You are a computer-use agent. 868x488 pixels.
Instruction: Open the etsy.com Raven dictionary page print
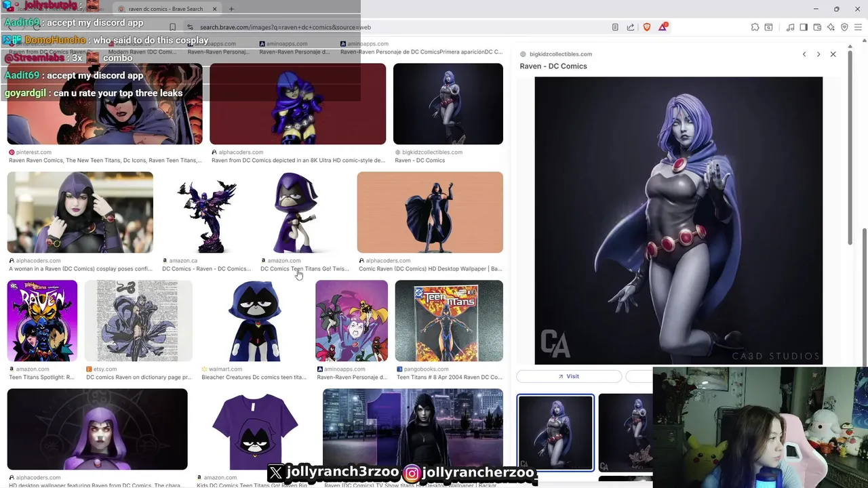[x=138, y=321]
